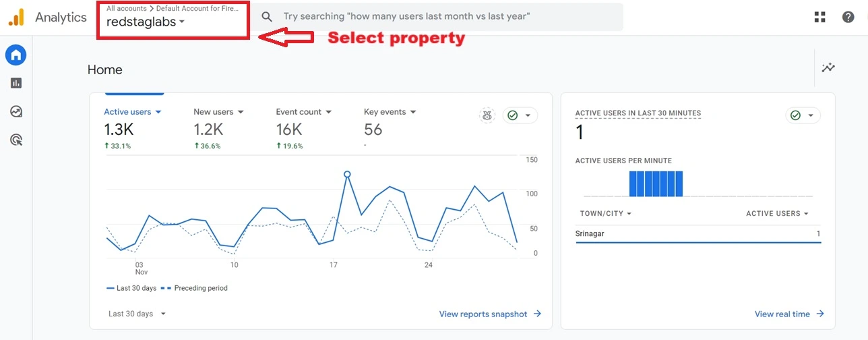The width and height of the screenshot is (868, 340).
Task: Click View real time link
Action: [789, 314]
